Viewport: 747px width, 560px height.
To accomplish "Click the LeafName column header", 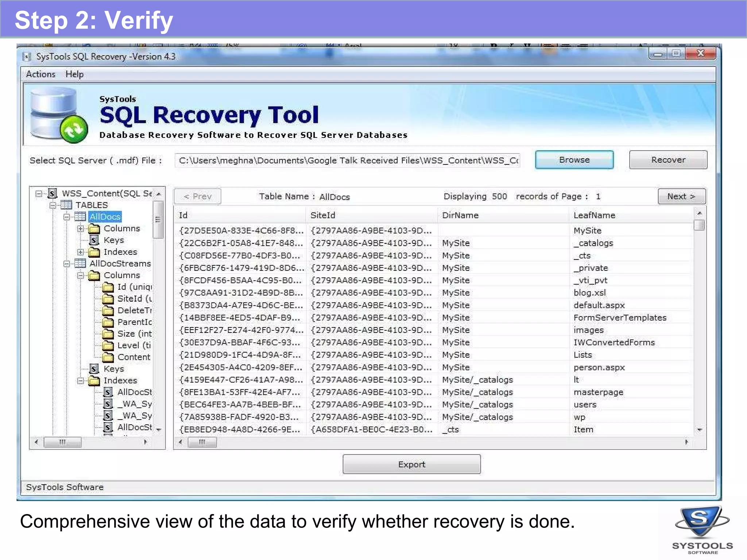I will (631, 215).
